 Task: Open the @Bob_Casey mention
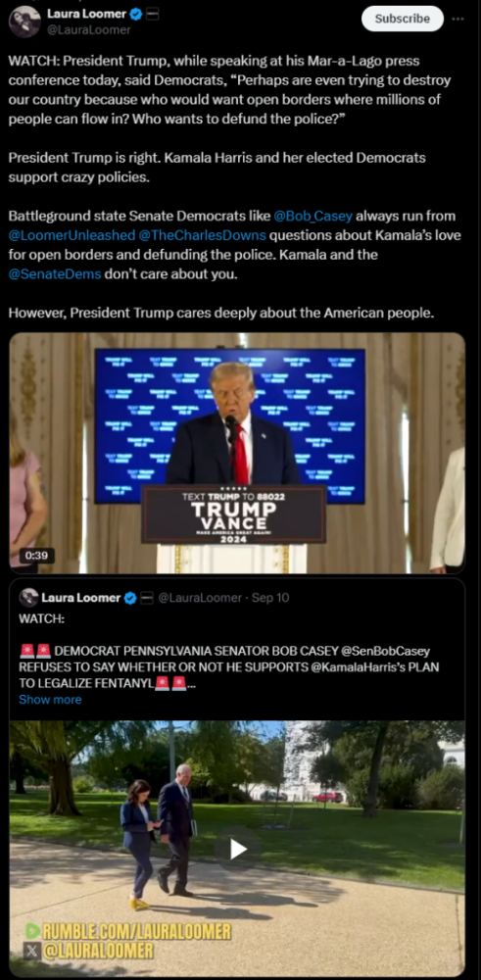tap(313, 216)
